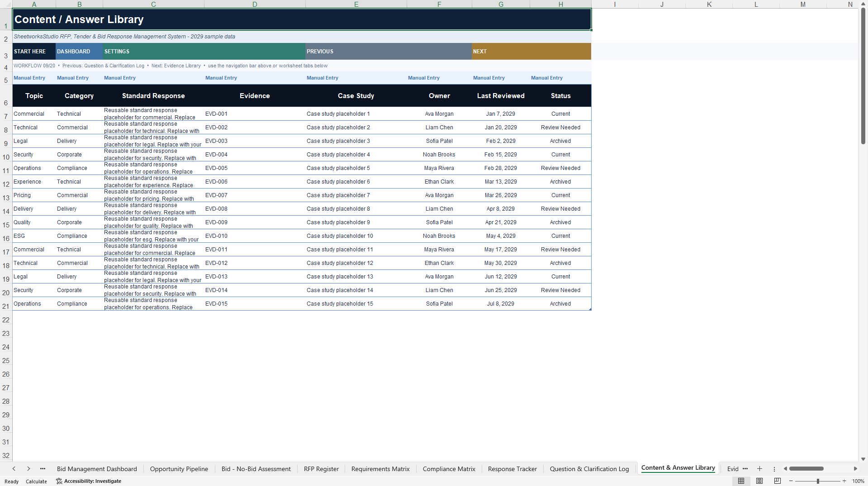Open the Response Tracker sheet tab
Image resolution: width=868 pixels, height=486 pixels.
click(x=512, y=469)
